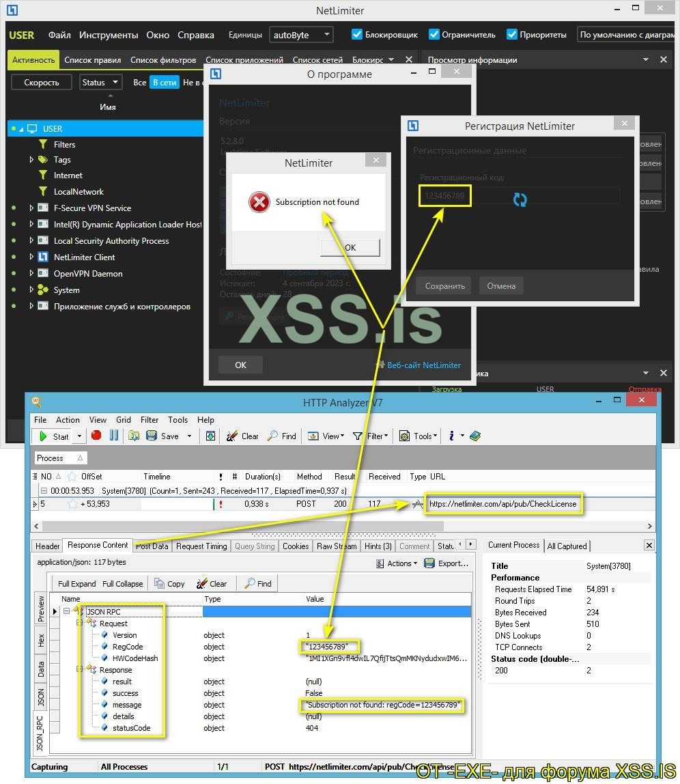This screenshot has height=784, width=680.
Task: Click the Clear brush icon in main toolbar
Action: pyautogui.click(x=231, y=436)
